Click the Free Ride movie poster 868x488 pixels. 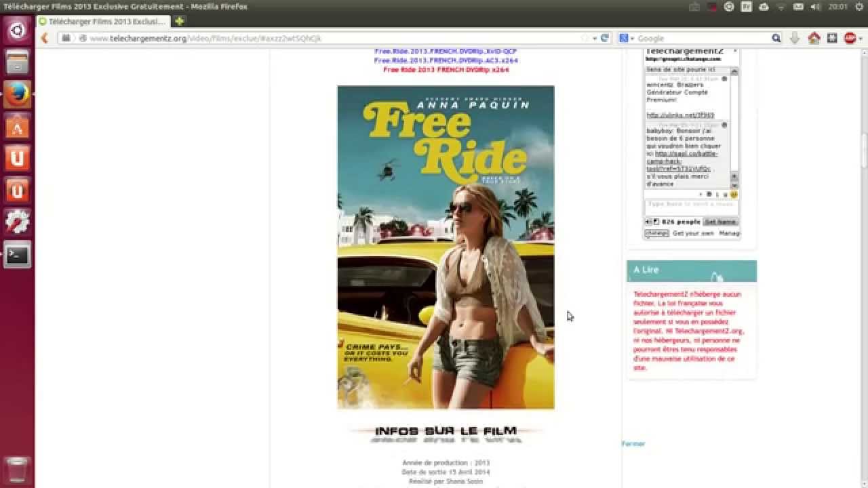coord(446,247)
